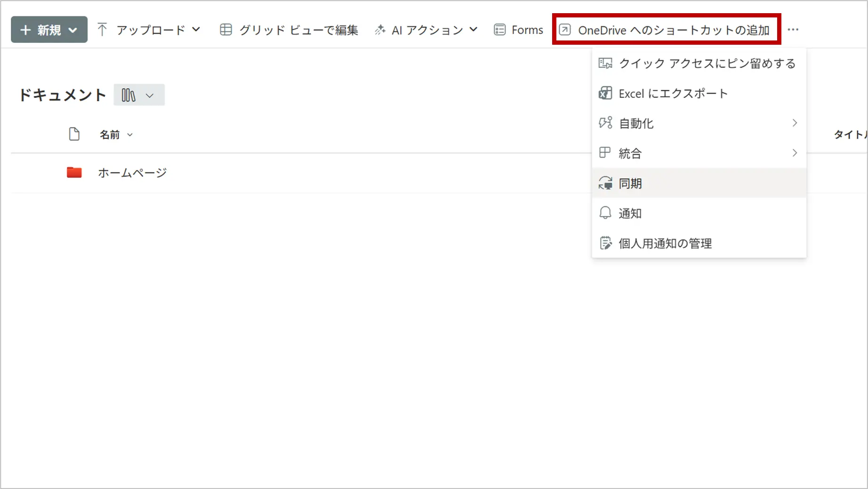
Task: Open 個人用通知の管理 menu entry
Action: [665, 244]
